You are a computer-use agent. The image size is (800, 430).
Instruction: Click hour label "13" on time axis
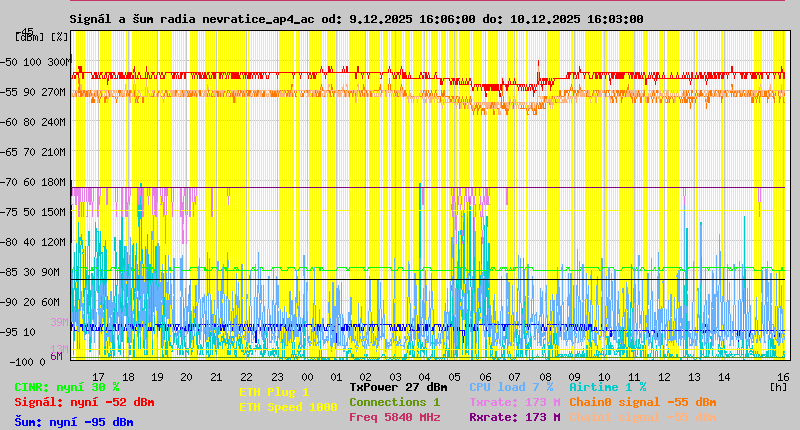694,377
